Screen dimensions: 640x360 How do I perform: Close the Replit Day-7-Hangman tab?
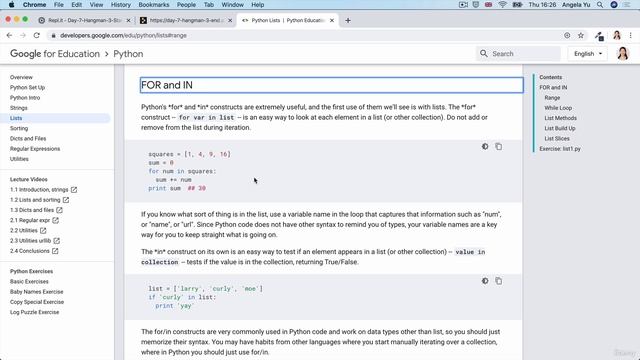pos(129,20)
